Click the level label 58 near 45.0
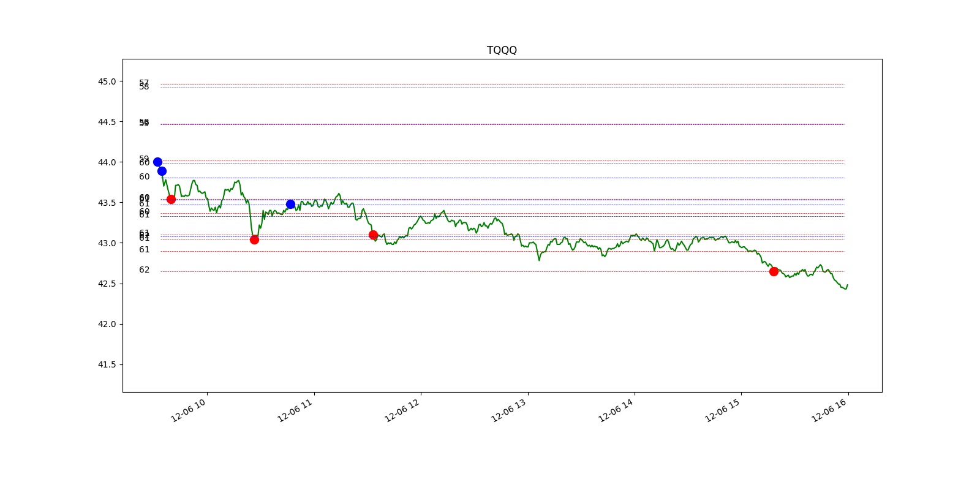This screenshot has width=980, height=490. 144,87
